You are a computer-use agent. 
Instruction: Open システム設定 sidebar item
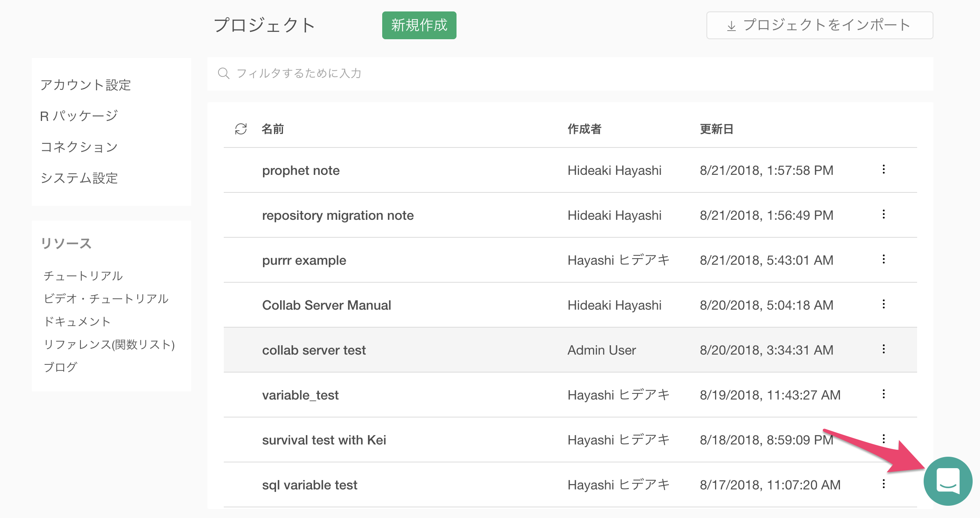[79, 178]
